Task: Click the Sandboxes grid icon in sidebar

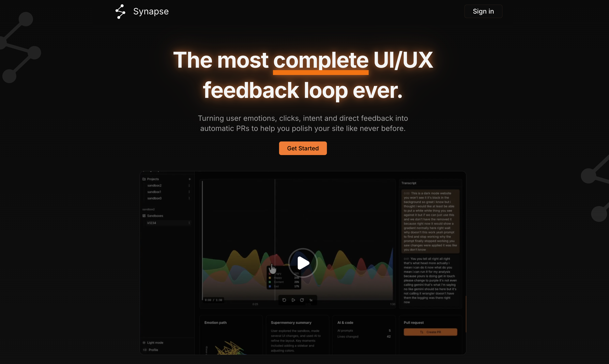Action: click(x=144, y=216)
